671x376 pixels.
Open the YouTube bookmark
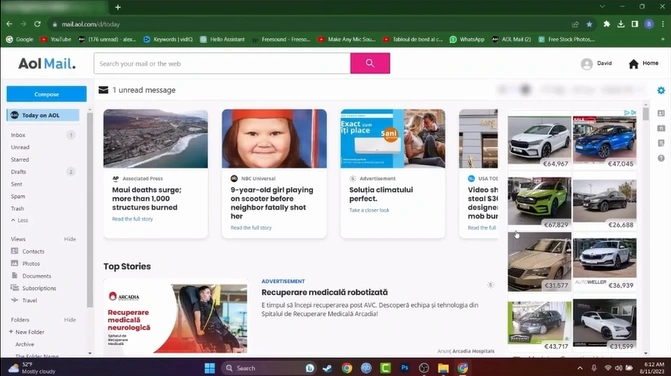tap(55, 39)
